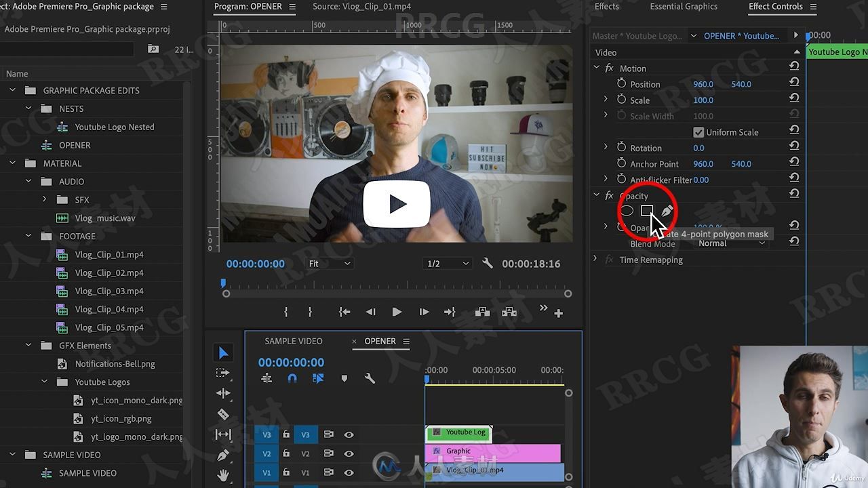Select the Track Select Forward tool
Screen dimensions: 868x488
223,373
